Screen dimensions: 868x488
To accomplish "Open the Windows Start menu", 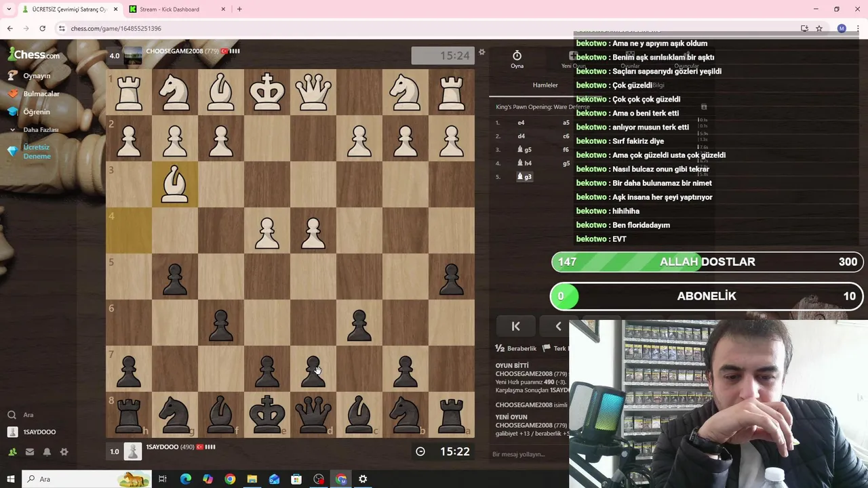I will pos(10,479).
